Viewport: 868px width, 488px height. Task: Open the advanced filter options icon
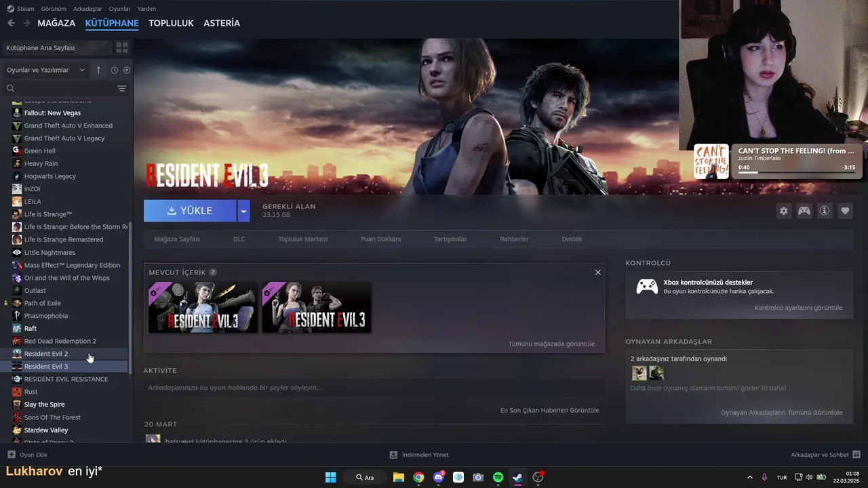coord(122,88)
